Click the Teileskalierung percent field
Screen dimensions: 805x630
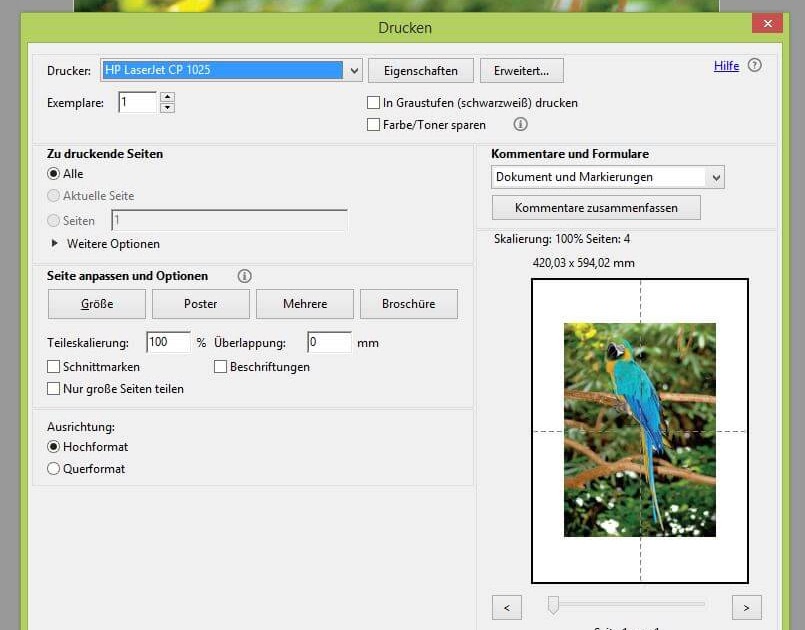pos(168,342)
